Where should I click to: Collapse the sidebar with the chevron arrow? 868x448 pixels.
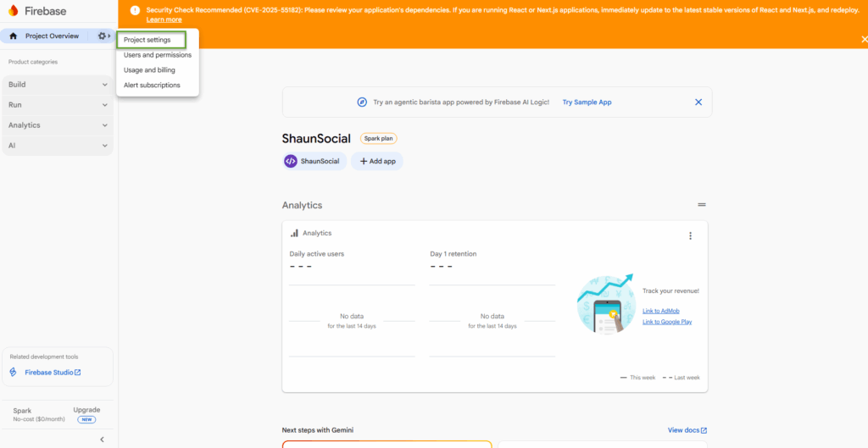coord(102,440)
